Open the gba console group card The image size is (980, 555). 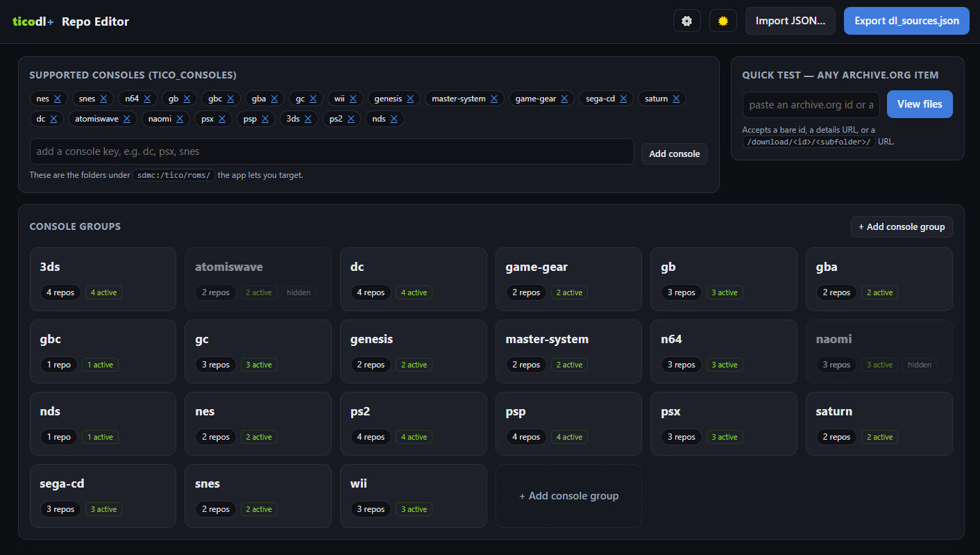(x=879, y=279)
